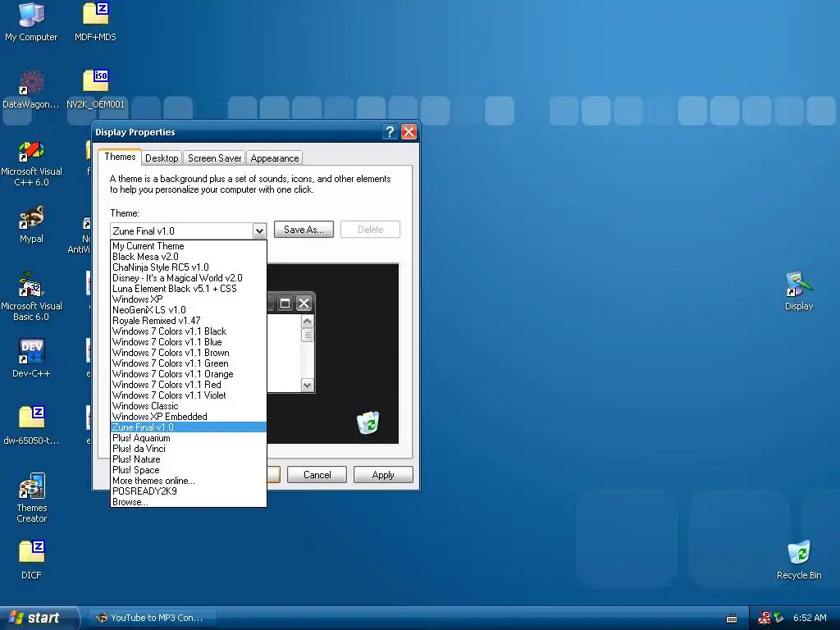Screen dimensions: 840x630
Task: Select the Plus! Nature theme
Action: [189, 459]
